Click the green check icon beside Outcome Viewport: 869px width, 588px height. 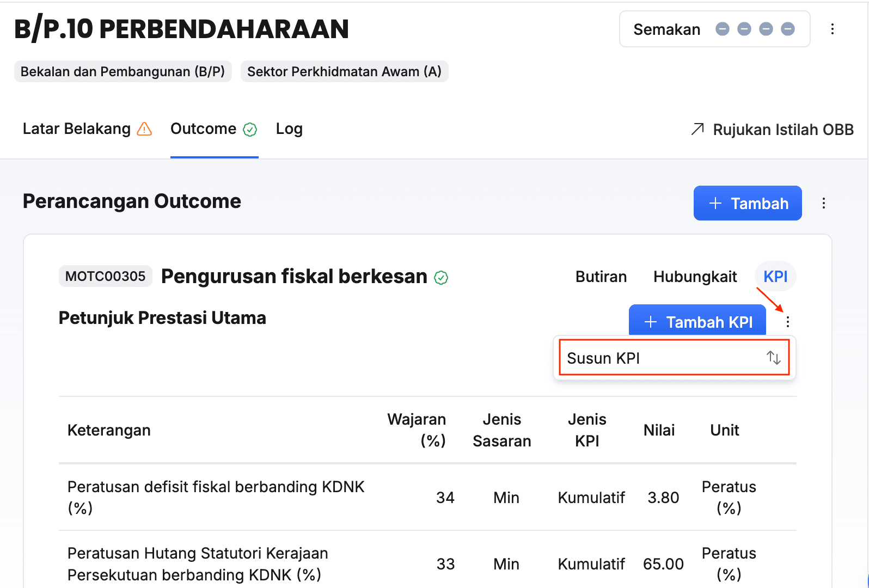[x=250, y=130]
